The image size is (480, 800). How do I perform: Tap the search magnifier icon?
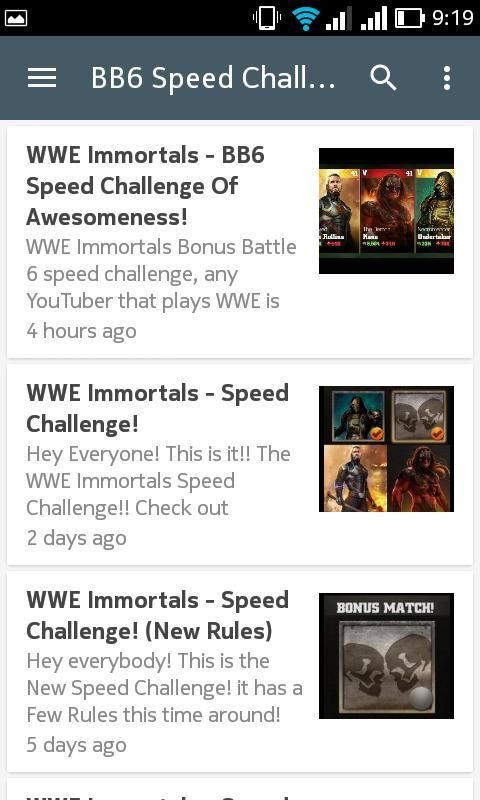coord(383,78)
